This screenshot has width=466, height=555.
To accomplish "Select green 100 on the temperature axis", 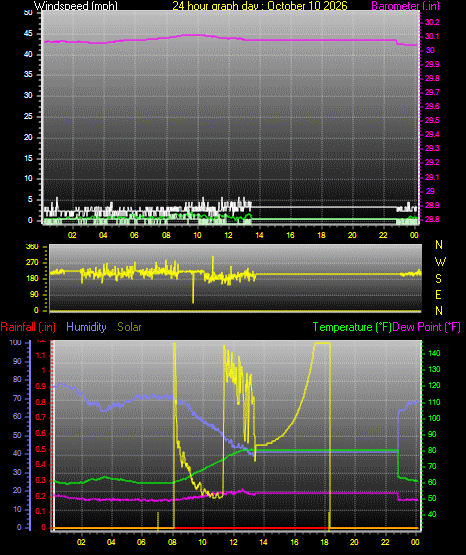I will pos(434,418).
